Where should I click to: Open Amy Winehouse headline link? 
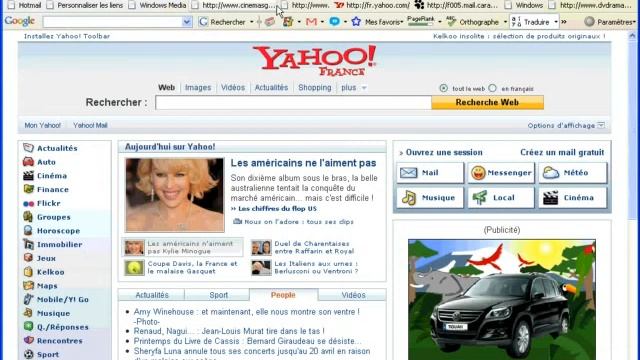[247, 316]
